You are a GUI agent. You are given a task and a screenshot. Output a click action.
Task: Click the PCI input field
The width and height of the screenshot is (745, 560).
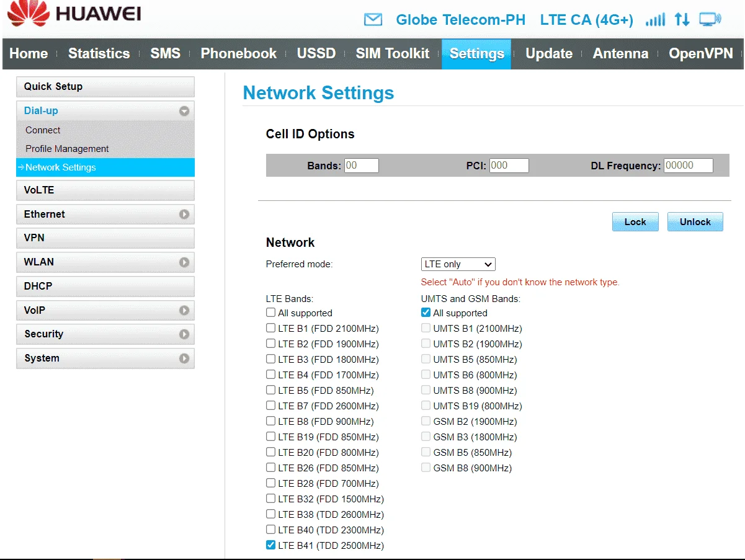[509, 166]
